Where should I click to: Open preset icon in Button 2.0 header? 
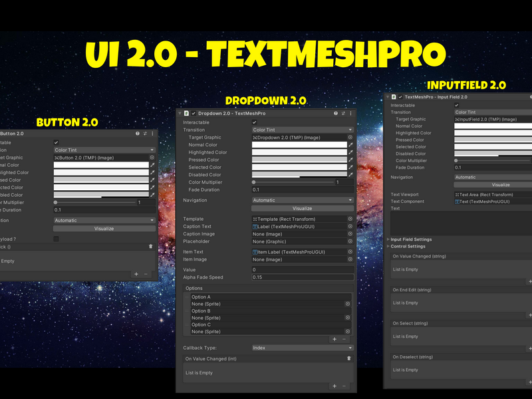[x=145, y=134]
